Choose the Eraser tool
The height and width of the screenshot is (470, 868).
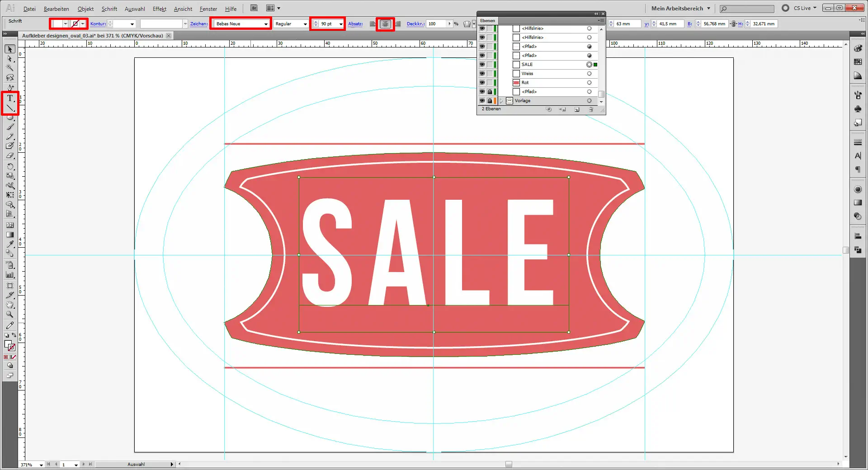click(x=10, y=156)
